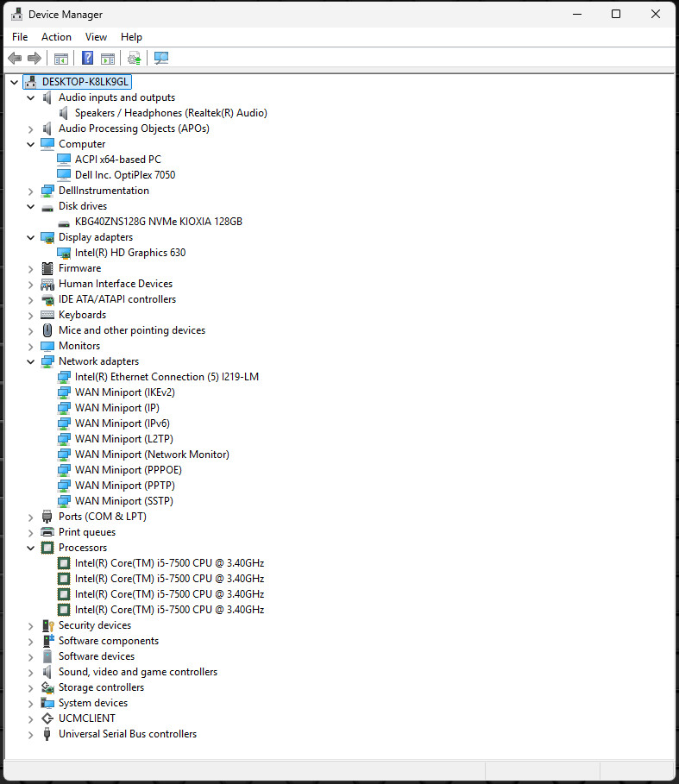Select Intel(R) Ethernet Connection (5) I219-LM
This screenshot has height=784, width=679.
167,377
